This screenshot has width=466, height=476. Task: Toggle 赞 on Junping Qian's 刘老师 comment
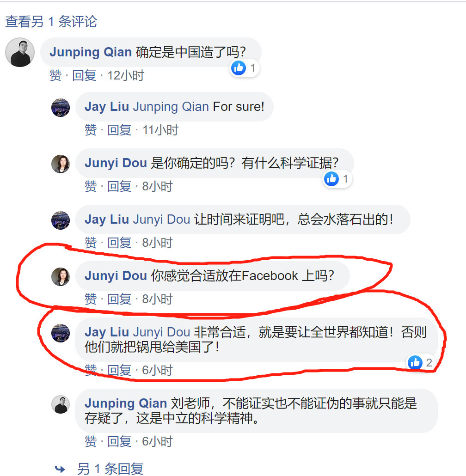coord(91,441)
